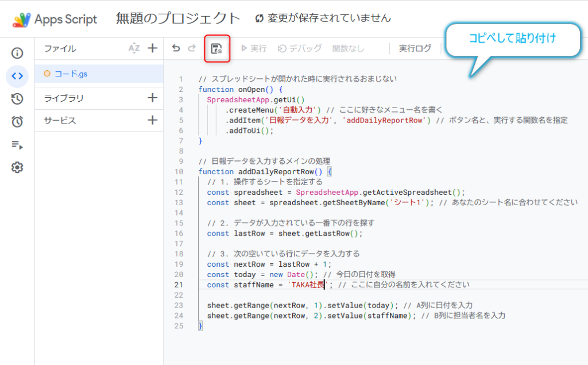Viewport: 588px width, 365px height.
Task: Click comment 2. データが入力されている一番下の行を探す
Action: click(x=291, y=223)
